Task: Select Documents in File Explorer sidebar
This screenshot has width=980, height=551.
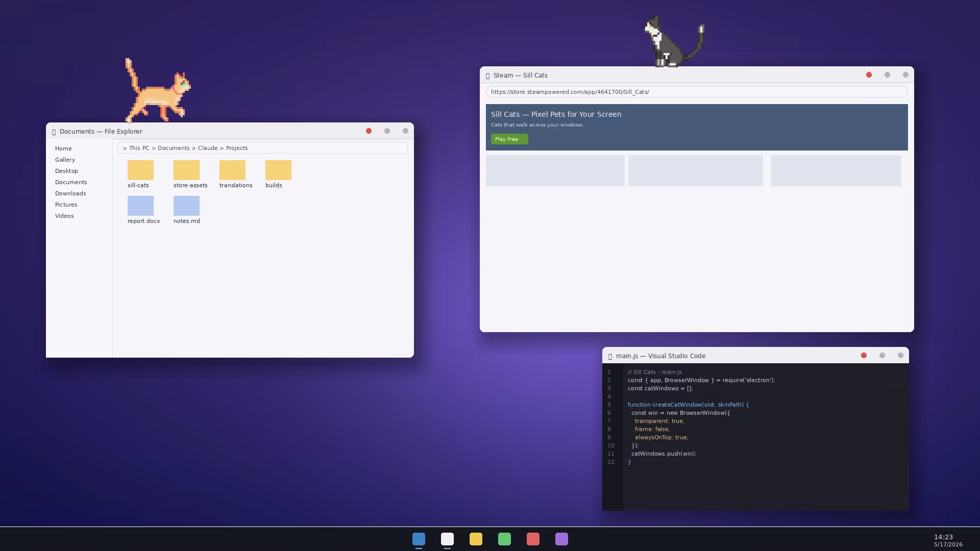Action: [71, 182]
